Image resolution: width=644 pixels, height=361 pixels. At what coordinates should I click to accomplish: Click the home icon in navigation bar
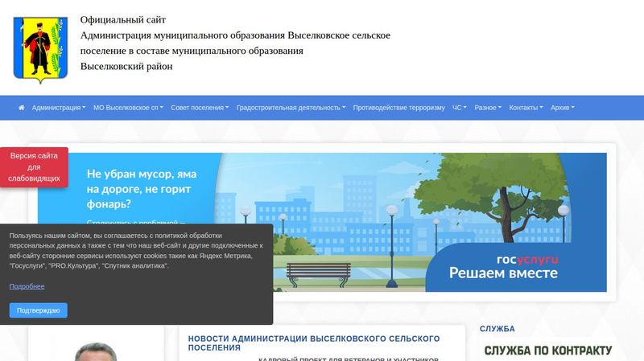click(22, 108)
